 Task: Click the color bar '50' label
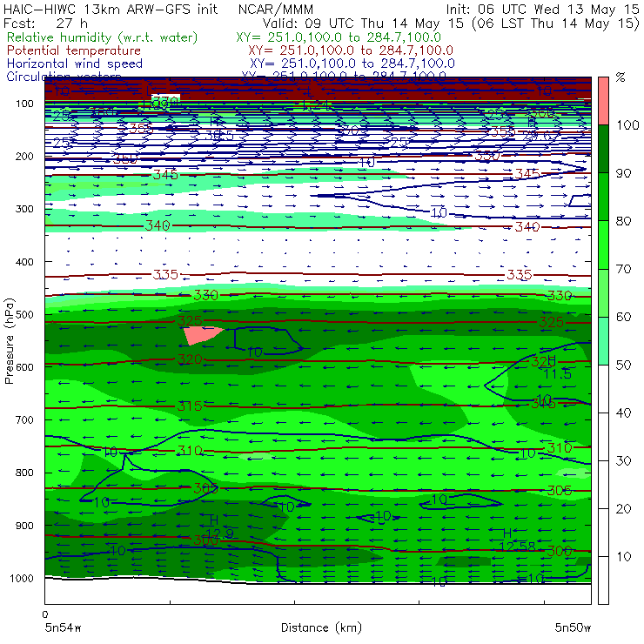(623, 366)
